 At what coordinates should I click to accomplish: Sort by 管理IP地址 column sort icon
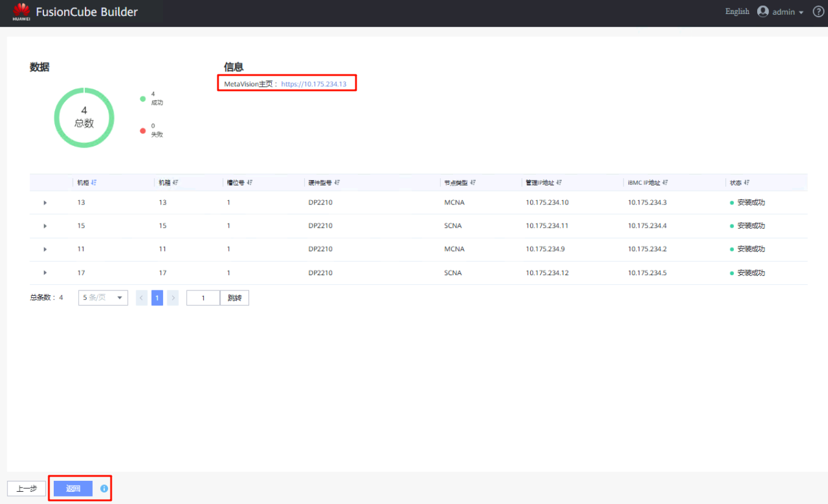pyautogui.click(x=559, y=182)
